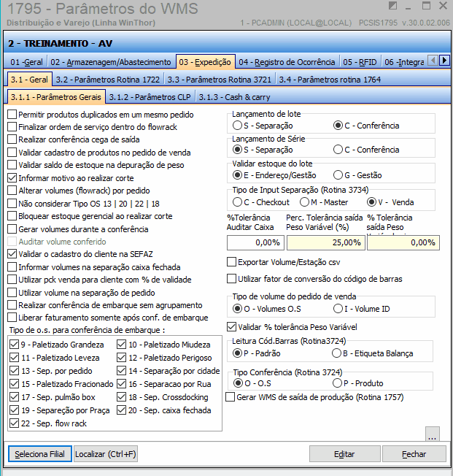453x476 pixels.
Task: Open the 04 - Registro de Ocorrência tab
Action: tap(287, 62)
